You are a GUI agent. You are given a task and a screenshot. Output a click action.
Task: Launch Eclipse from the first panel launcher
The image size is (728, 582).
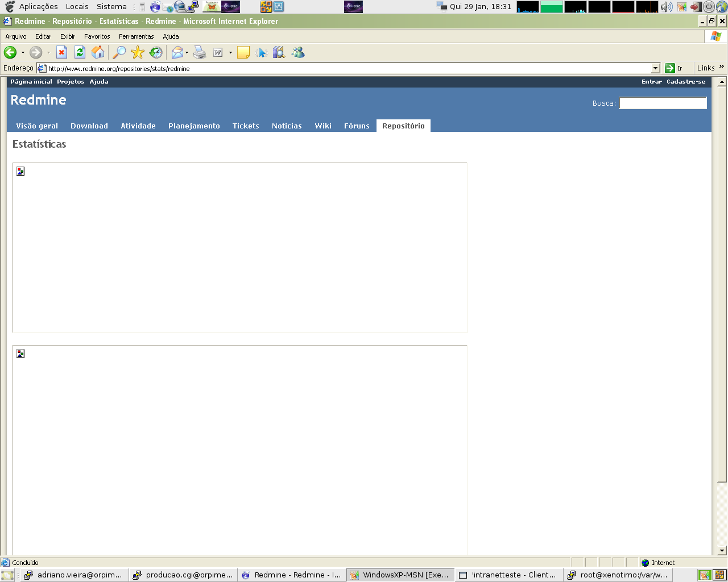pyautogui.click(x=230, y=7)
